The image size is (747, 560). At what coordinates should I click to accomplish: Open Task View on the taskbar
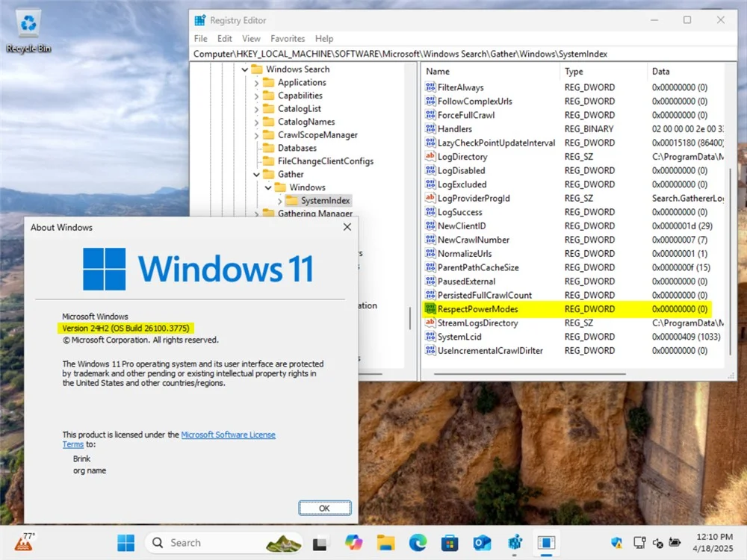click(320, 543)
